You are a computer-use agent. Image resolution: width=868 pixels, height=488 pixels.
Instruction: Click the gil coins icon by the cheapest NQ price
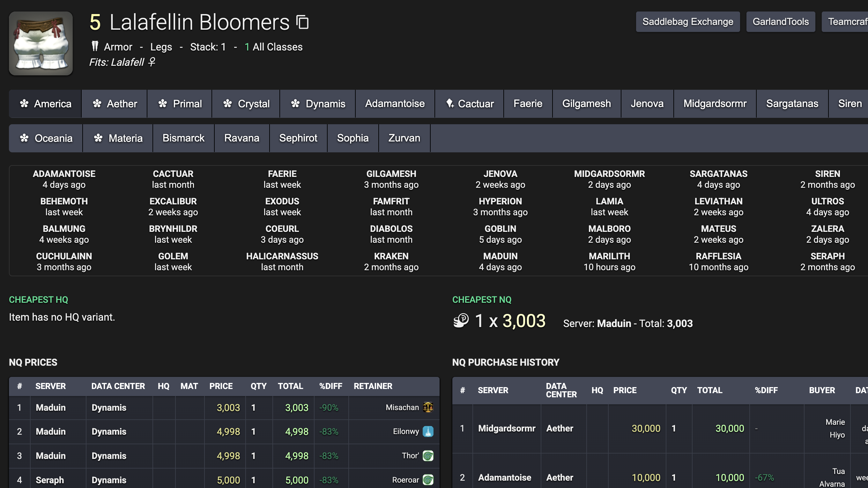click(x=461, y=320)
